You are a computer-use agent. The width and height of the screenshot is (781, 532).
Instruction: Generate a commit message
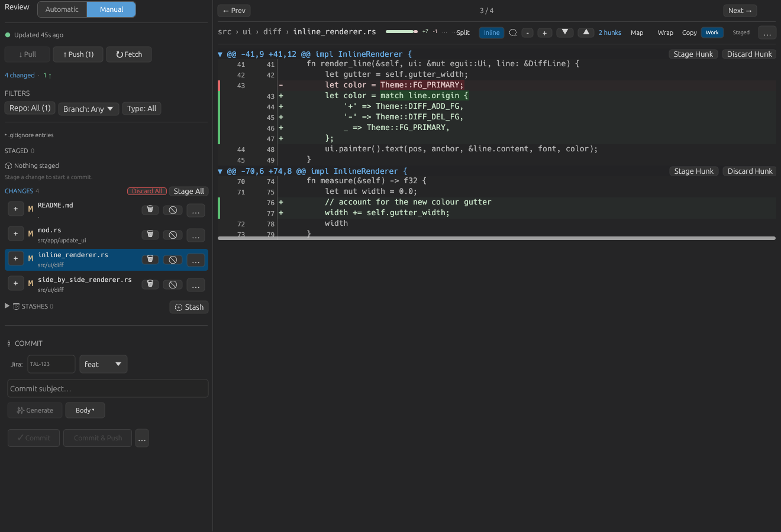35,410
